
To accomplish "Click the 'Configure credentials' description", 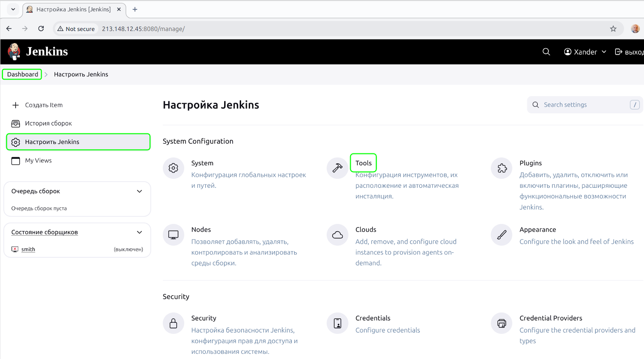I will click(388, 330).
